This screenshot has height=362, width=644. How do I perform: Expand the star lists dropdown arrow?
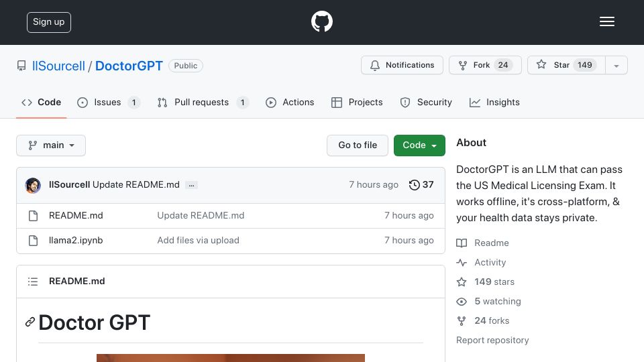pyautogui.click(x=616, y=66)
